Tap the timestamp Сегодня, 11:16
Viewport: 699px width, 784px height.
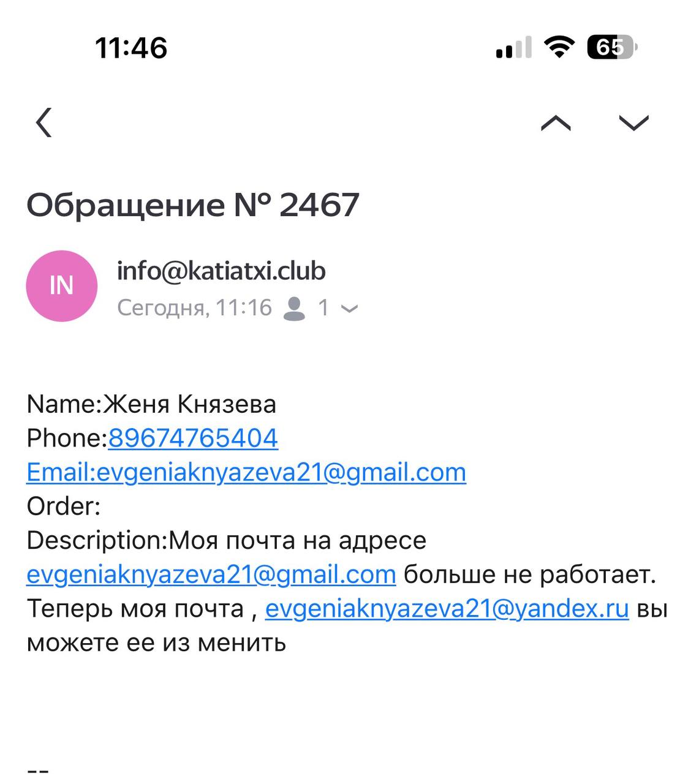point(194,307)
